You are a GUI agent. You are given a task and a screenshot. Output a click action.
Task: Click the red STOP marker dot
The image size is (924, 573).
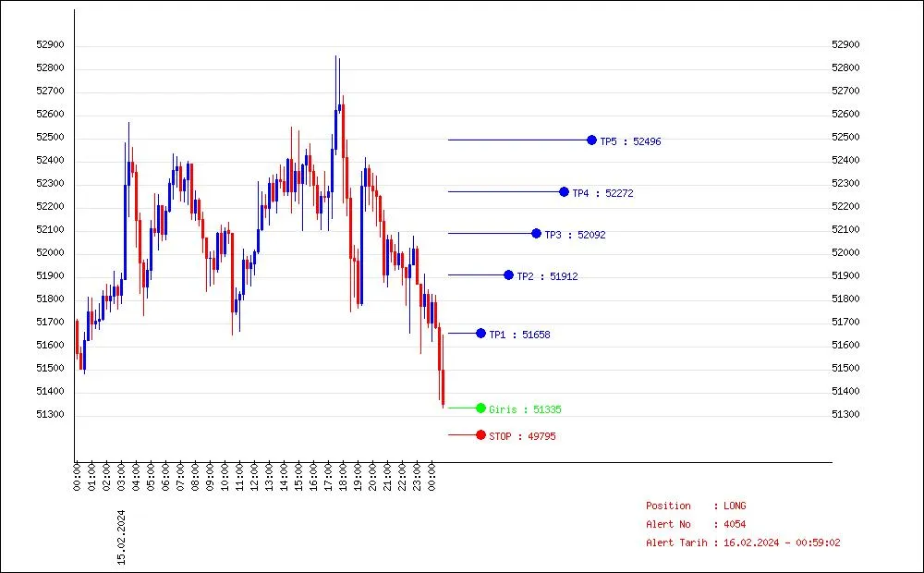[x=480, y=435]
